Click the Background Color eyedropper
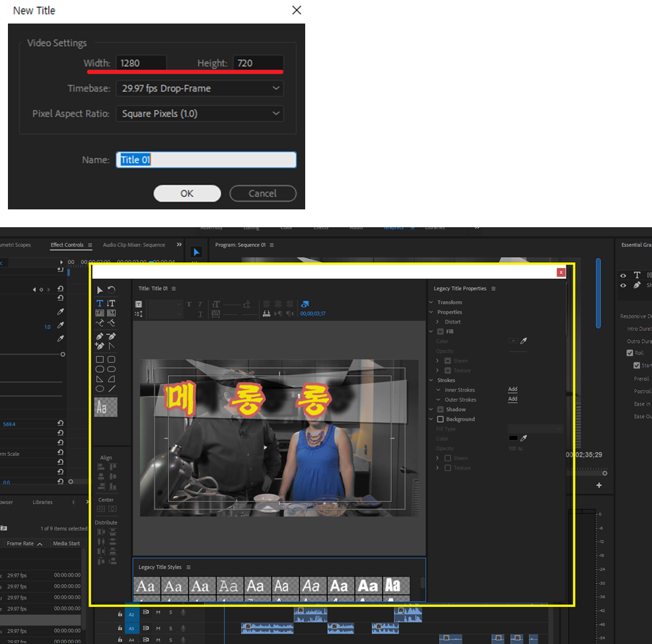Viewport: 652px width, 644px height. coord(524,438)
